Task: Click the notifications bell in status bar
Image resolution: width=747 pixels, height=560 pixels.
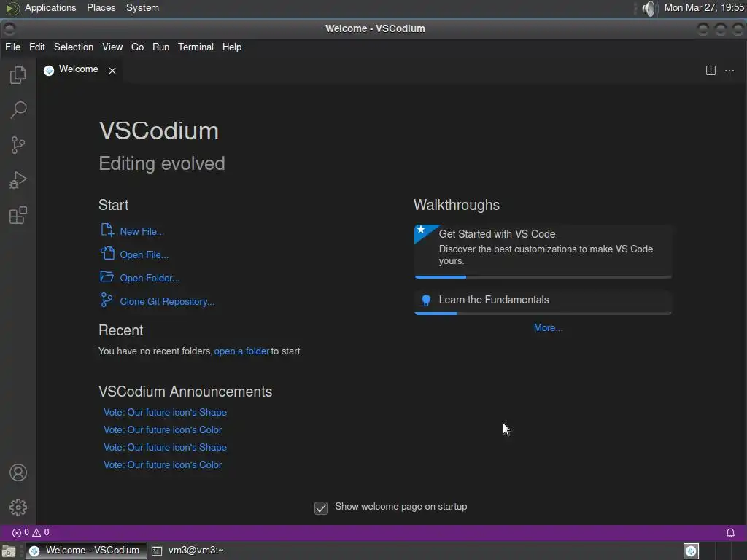Action: (x=729, y=533)
